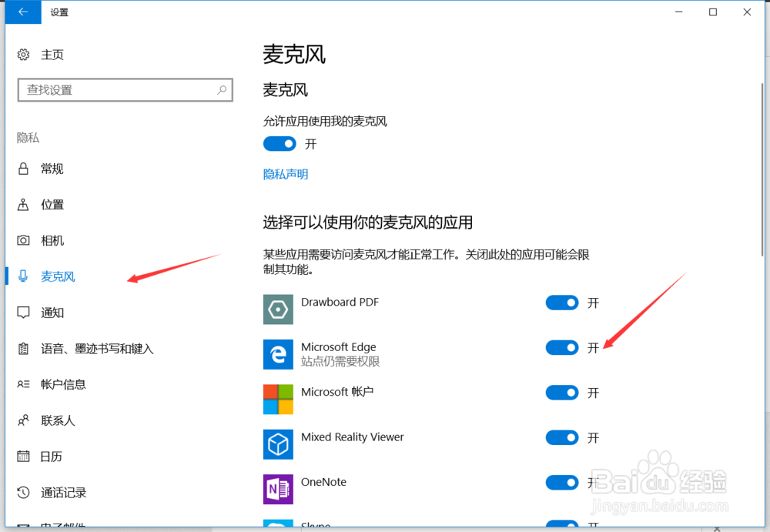
Task: Click the Drawboard PDF app icon
Action: pyautogui.click(x=278, y=309)
